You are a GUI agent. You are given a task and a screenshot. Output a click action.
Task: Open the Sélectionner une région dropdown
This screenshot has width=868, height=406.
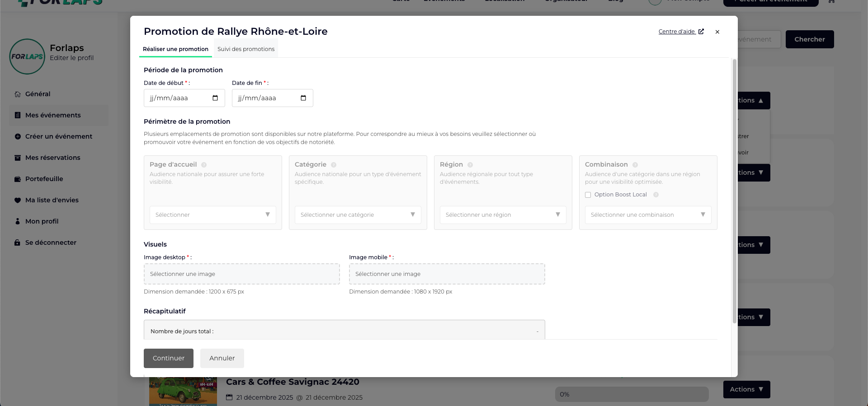pyautogui.click(x=503, y=215)
